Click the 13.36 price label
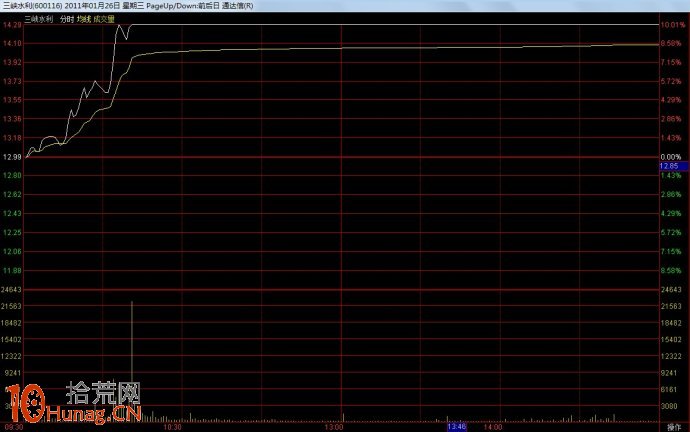690x432 pixels. click(x=12, y=119)
